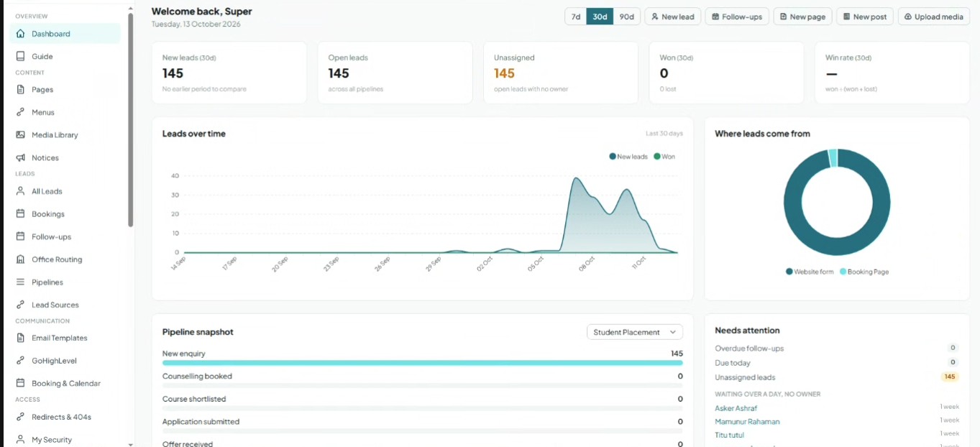Screen dimensions: 980x447
Task: Click the My Security person icon
Action: pos(20,440)
